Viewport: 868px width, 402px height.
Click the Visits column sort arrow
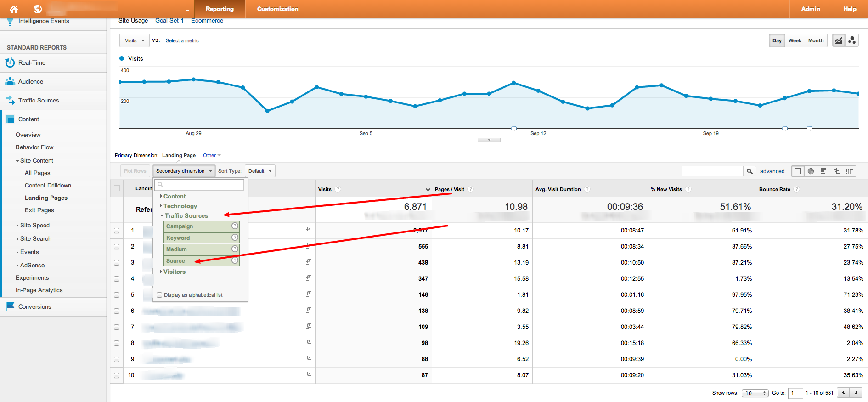click(428, 189)
